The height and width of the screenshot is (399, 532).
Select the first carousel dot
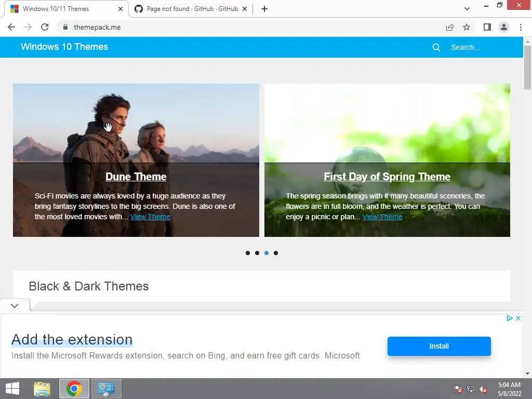click(248, 253)
